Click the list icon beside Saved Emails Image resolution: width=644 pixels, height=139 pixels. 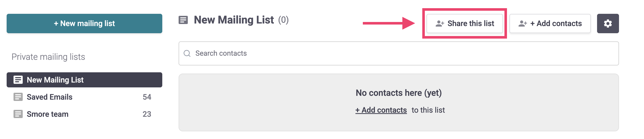18,97
